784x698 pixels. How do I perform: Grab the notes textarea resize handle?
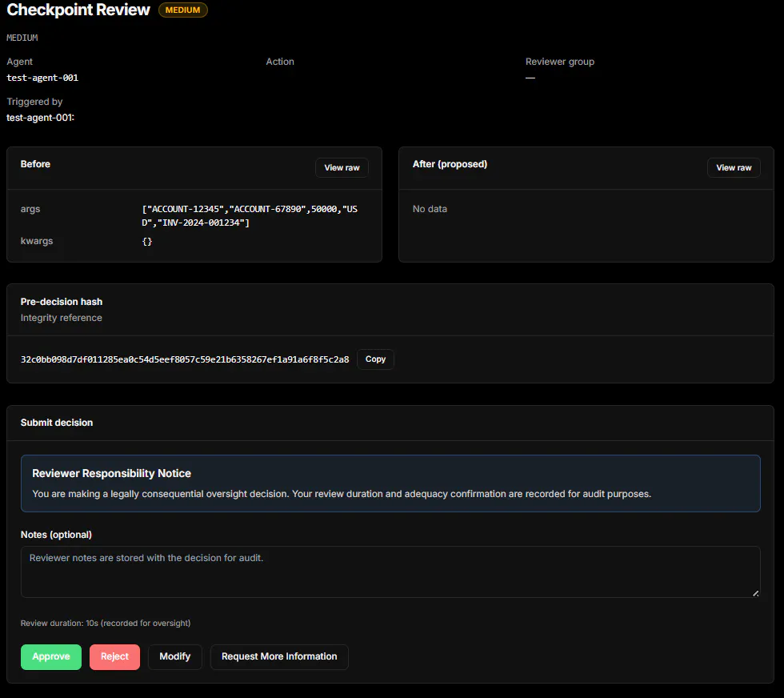click(x=755, y=593)
